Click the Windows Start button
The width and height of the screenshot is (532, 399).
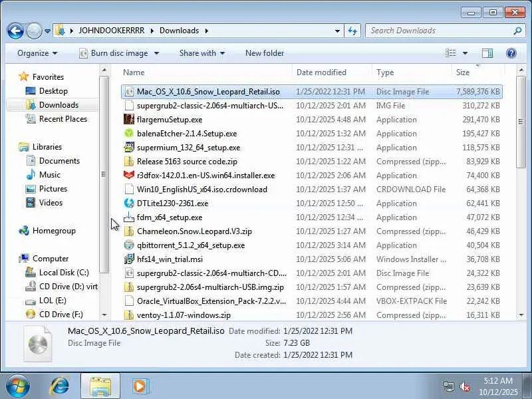(17, 386)
